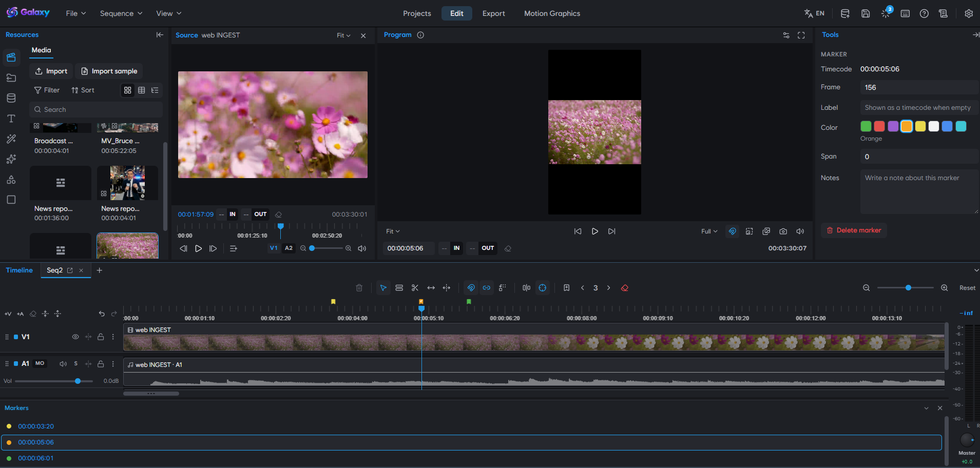Viewport: 980px width, 468px height.
Task: Switch media view to list layout
Action: click(x=155, y=90)
